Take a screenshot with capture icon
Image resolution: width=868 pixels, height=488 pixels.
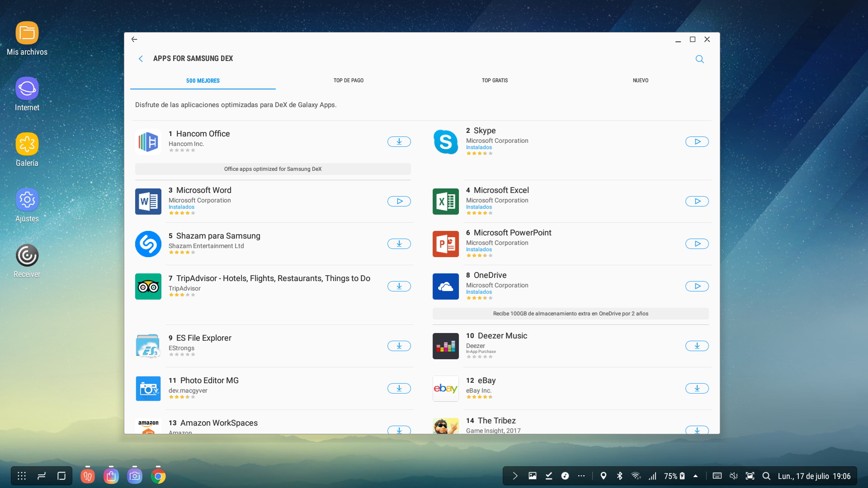click(x=750, y=476)
